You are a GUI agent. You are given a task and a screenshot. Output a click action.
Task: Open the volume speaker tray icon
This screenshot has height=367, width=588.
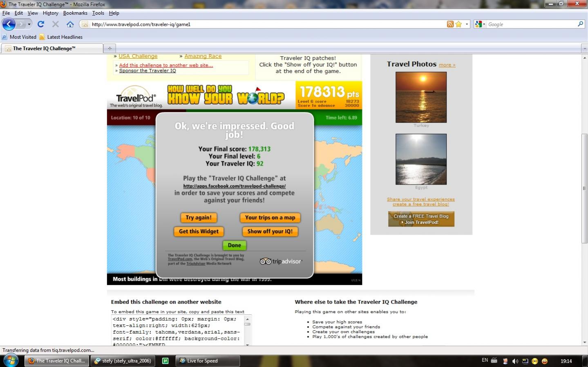click(x=515, y=361)
